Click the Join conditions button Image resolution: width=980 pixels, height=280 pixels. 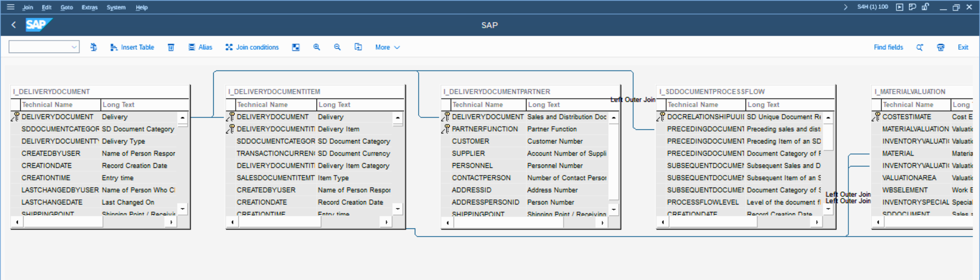click(252, 47)
